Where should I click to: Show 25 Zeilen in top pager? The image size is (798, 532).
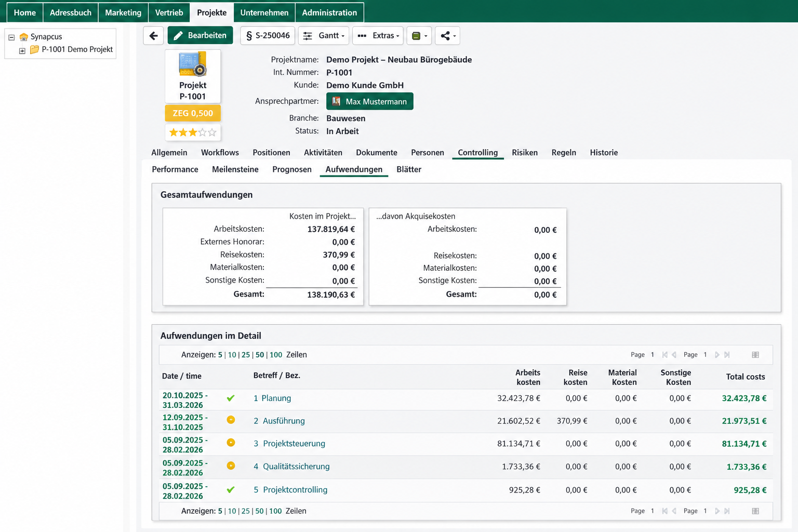pyautogui.click(x=246, y=355)
